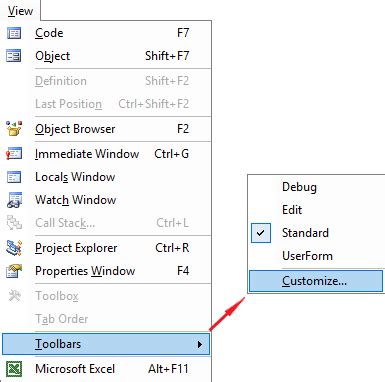Click the Shift+F7 shortcut text
Image resolution: width=385 pixels, height=382 pixels.
(x=167, y=56)
